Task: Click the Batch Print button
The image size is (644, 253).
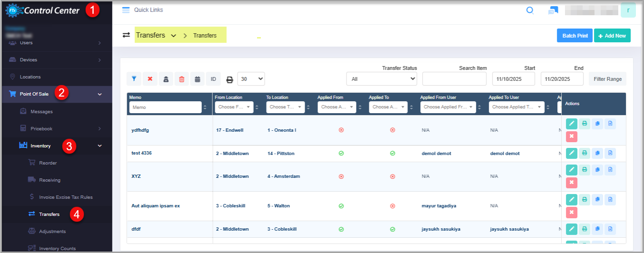Action: click(x=575, y=36)
